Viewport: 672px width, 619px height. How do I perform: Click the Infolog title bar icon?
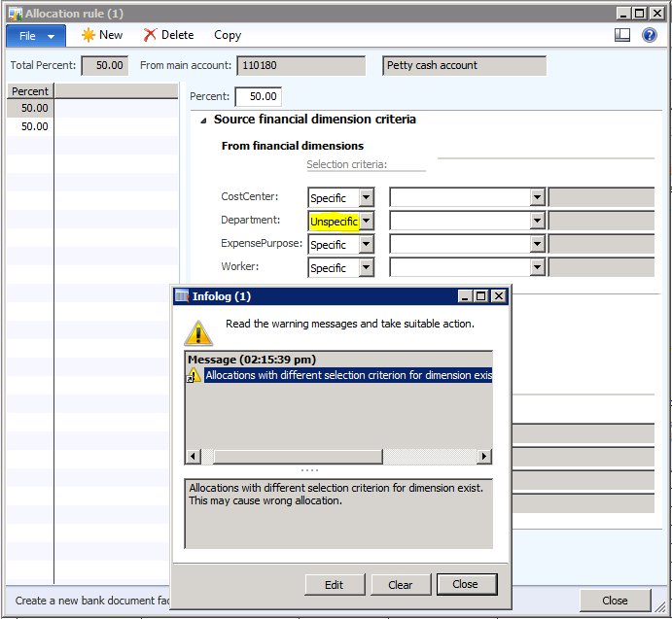tap(181, 296)
